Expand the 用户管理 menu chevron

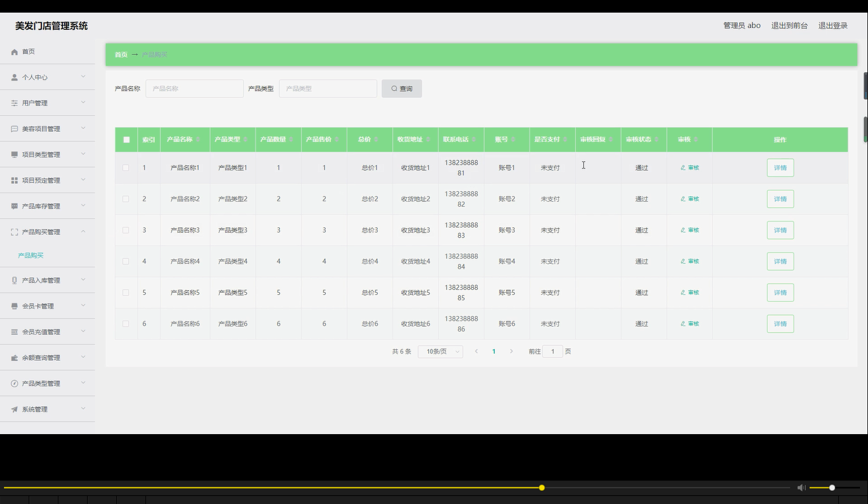(83, 103)
